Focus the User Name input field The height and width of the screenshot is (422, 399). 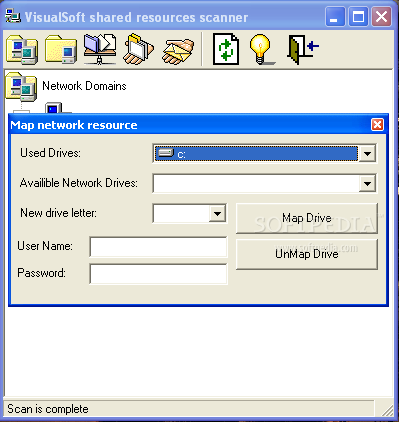158,247
